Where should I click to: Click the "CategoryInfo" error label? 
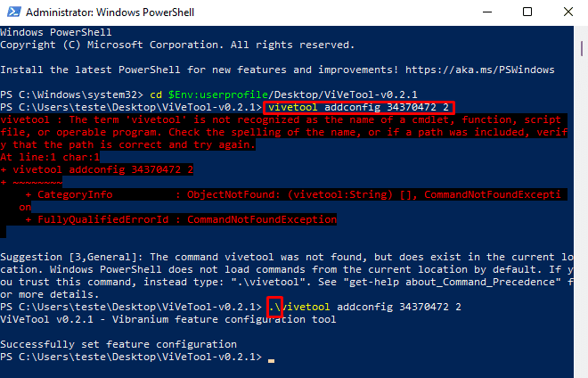[75, 194]
